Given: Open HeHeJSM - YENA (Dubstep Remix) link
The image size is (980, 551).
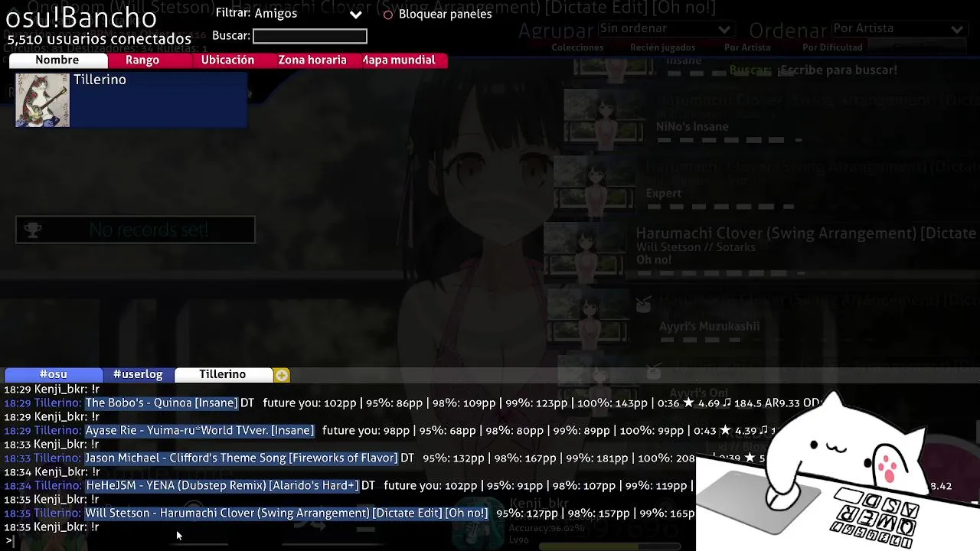Looking at the screenshot, I should point(222,485).
